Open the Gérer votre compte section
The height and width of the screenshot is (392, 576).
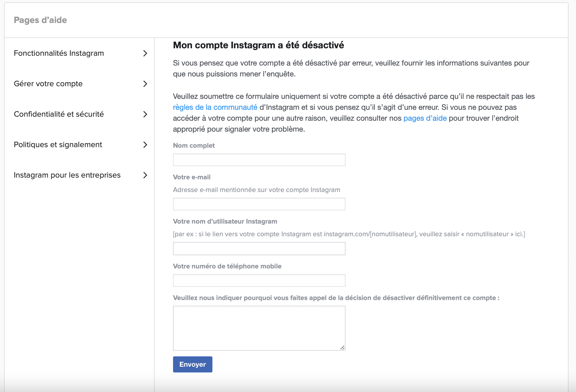click(x=48, y=84)
